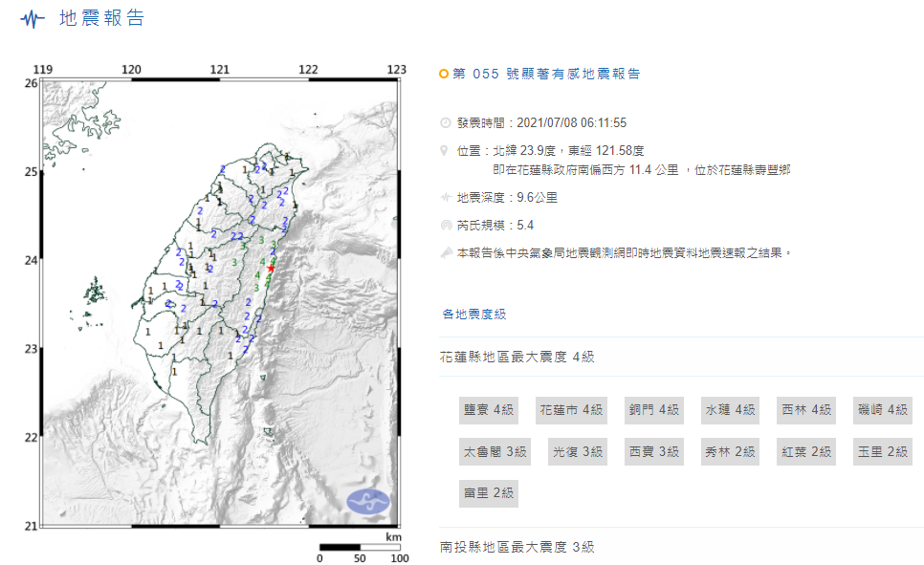Select the 西林 4級 intensity tag
The width and height of the screenshot is (924, 565).
pos(806,410)
